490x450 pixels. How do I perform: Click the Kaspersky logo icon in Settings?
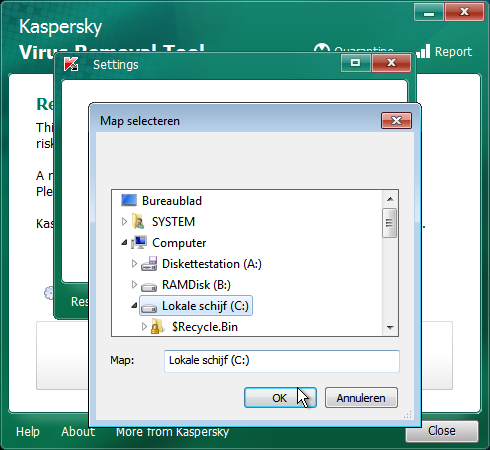click(x=71, y=64)
